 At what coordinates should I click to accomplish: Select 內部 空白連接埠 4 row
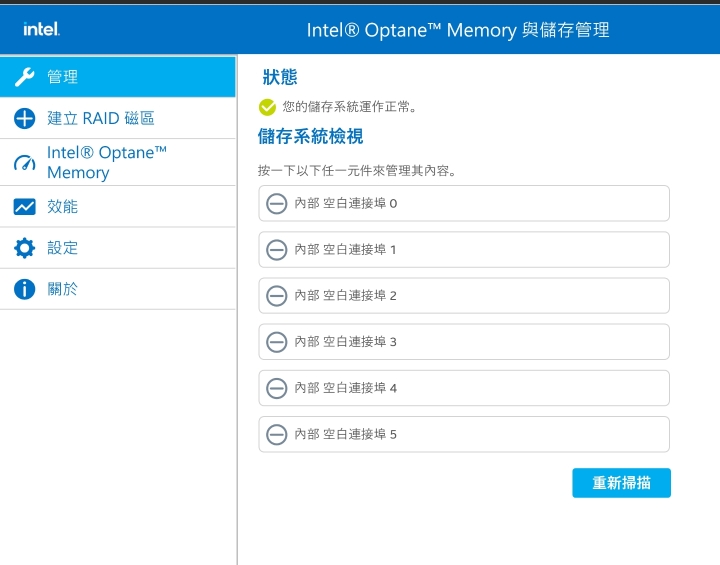tap(464, 388)
